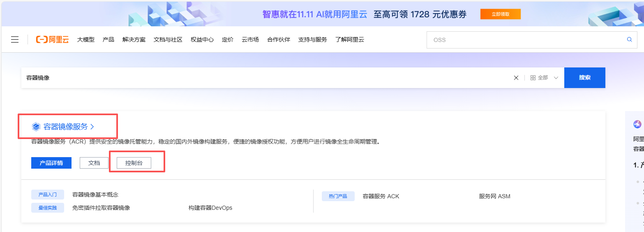Click the 热门产品 tag

338,196
